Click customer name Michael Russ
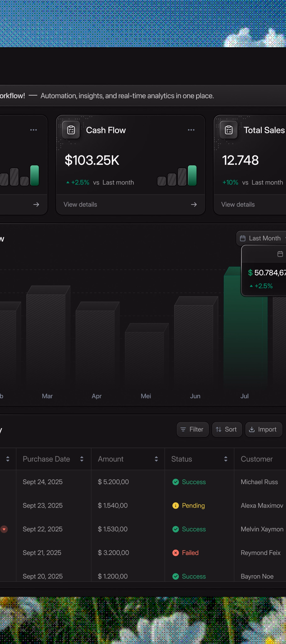Screen dimensions: 286x644 tap(259, 482)
